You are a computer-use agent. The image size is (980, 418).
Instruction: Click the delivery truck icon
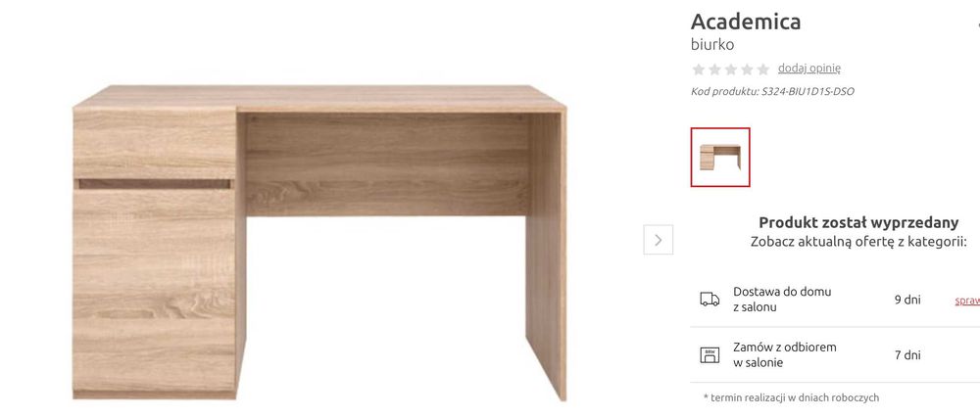[710, 299]
